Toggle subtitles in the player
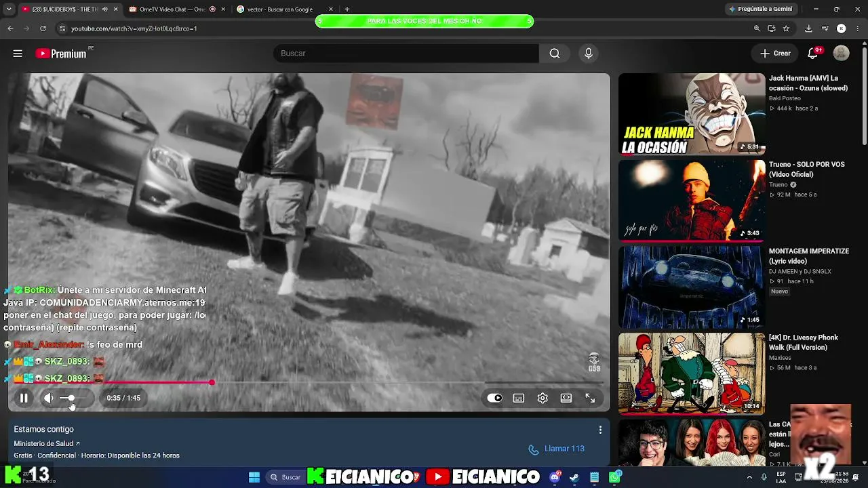 (x=519, y=398)
